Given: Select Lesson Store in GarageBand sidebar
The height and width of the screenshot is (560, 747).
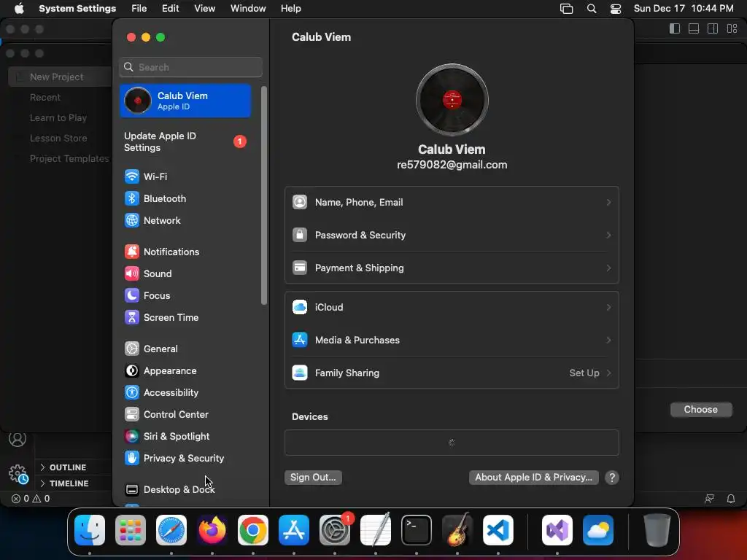Looking at the screenshot, I should point(60,139).
